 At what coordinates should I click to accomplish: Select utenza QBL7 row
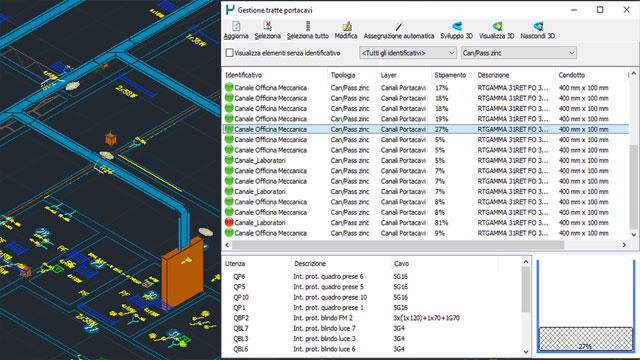point(372,328)
